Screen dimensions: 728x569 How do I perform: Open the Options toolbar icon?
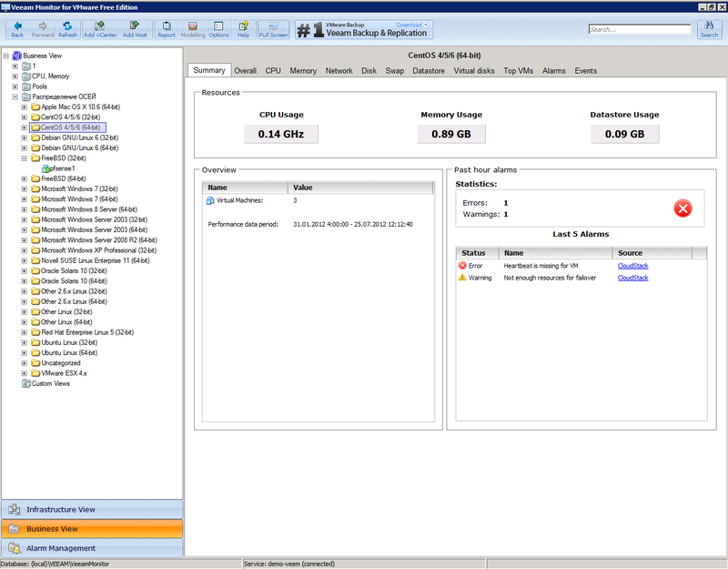click(218, 29)
